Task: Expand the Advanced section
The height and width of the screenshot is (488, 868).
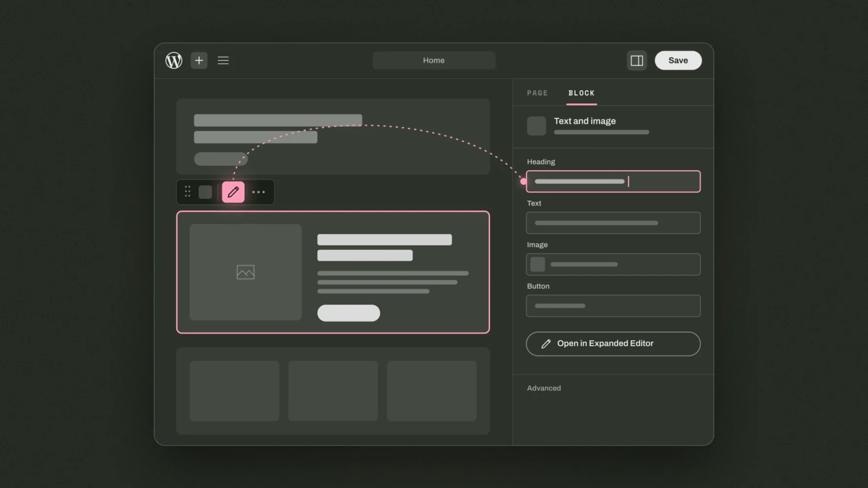Action: (x=544, y=388)
